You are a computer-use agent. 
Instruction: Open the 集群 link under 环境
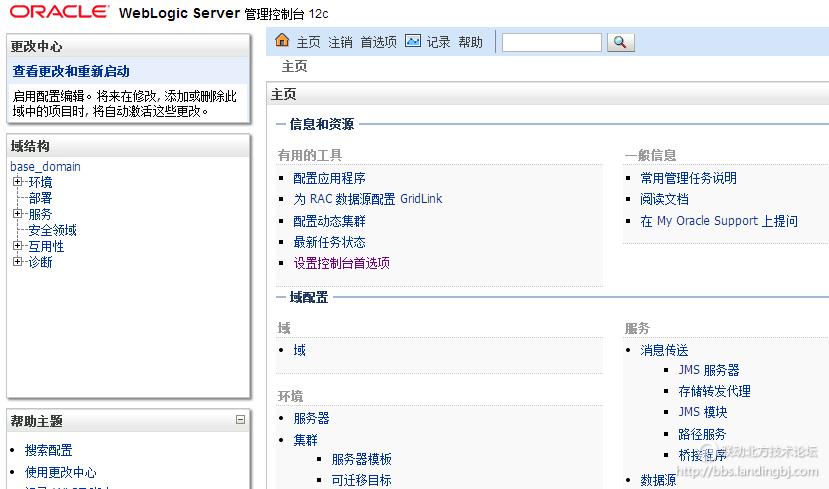pos(306,440)
